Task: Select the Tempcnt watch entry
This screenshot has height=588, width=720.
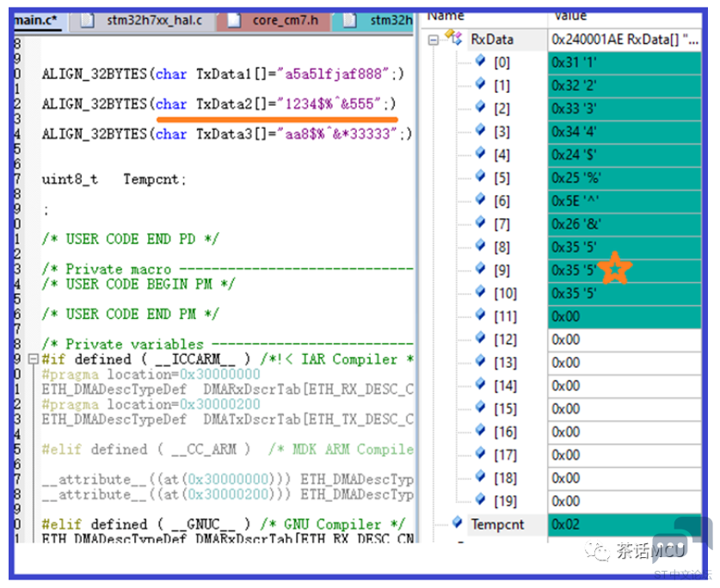Action: coord(497,524)
